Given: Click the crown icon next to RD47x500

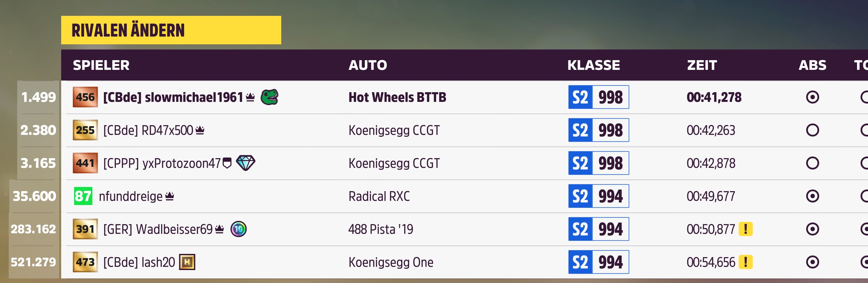Looking at the screenshot, I should (200, 130).
